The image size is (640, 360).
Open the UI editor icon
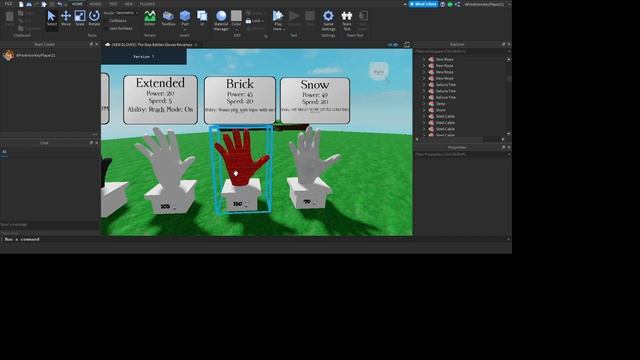pos(202,19)
